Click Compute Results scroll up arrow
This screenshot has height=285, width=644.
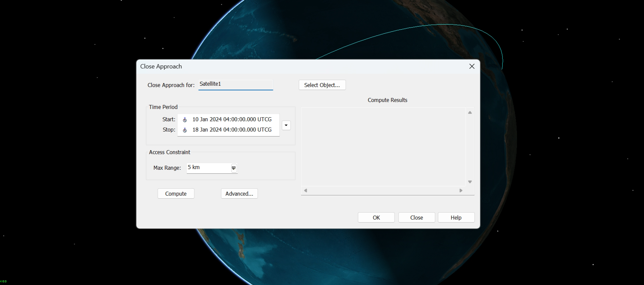[x=470, y=113]
